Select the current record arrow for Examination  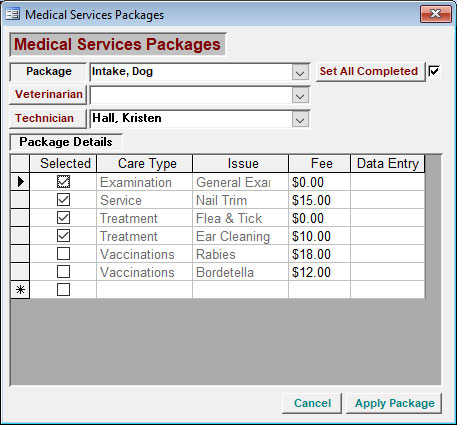point(20,182)
